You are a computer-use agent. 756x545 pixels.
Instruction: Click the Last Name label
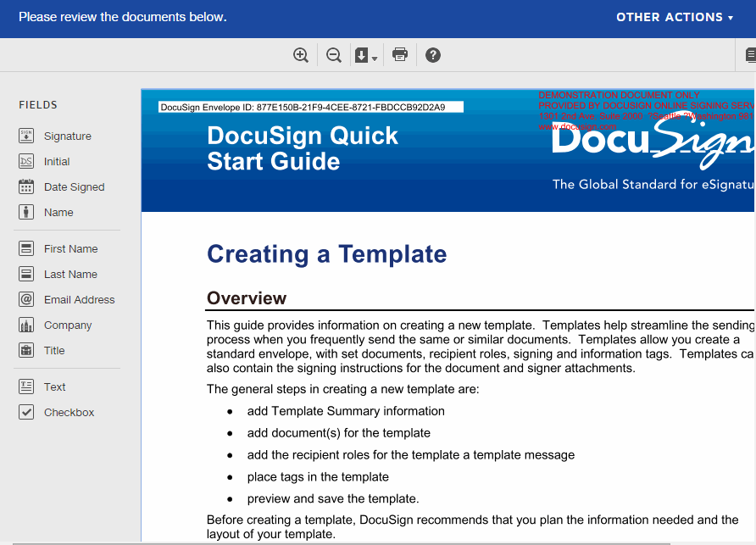tap(71, 275)
